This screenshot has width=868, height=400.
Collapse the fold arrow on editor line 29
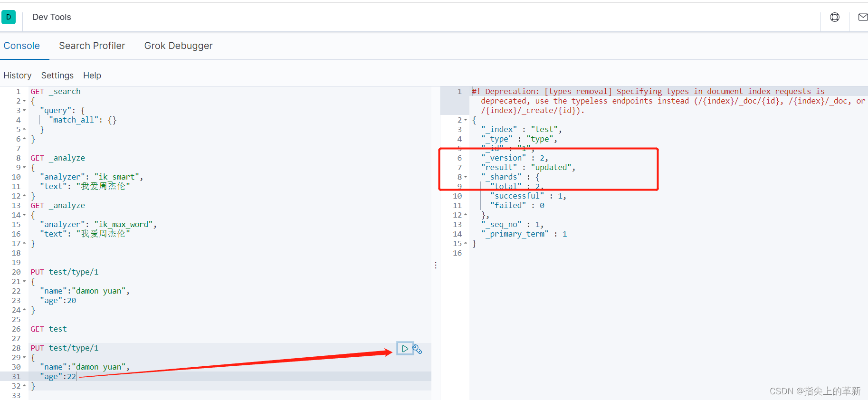(x=24, y=358)
